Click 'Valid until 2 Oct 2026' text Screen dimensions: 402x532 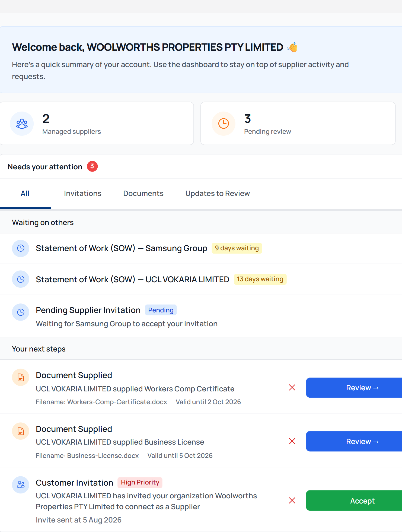pos(208,402)
